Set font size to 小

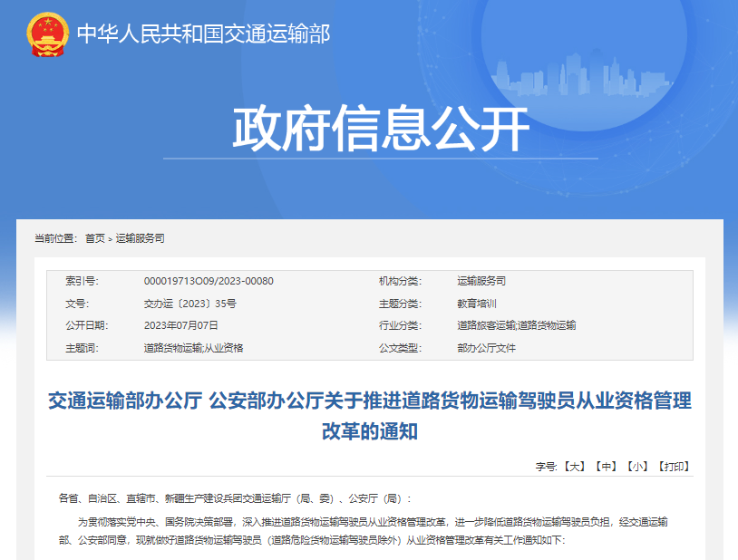click(x=637, y=467)
